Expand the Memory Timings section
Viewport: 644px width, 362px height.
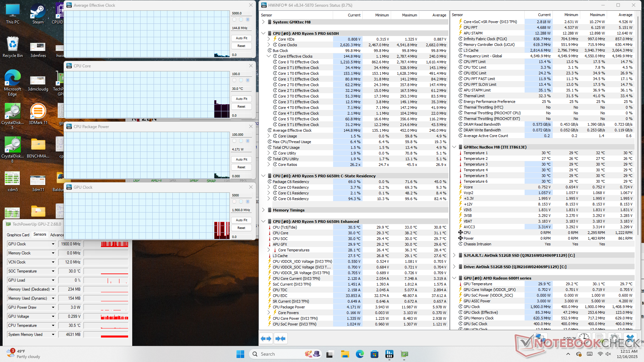pos(263,210)
